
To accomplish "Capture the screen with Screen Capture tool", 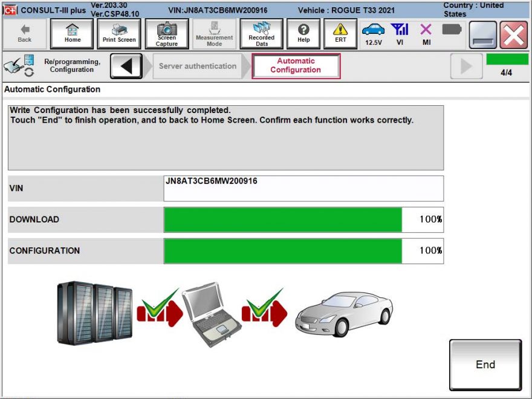I will [167, 34].
